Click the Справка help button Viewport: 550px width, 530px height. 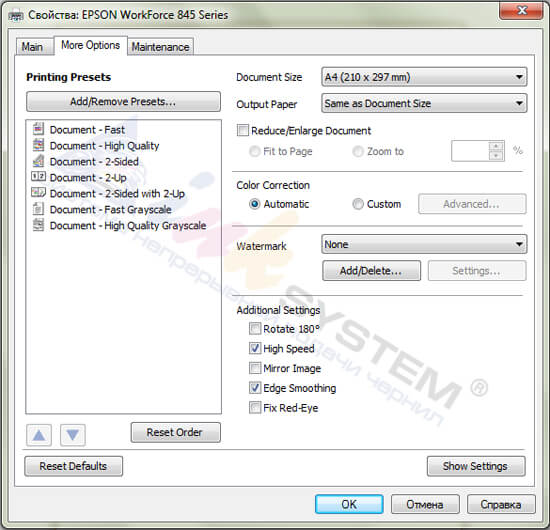point(501,504)
